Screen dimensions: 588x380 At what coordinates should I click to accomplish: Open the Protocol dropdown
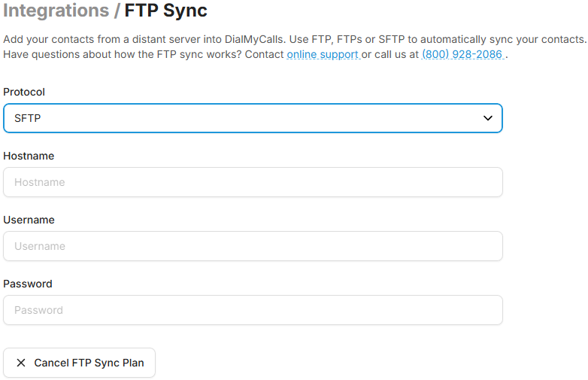(253, 118)
